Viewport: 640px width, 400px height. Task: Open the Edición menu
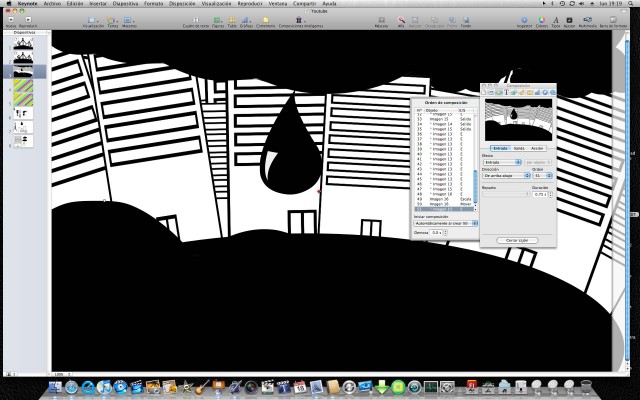(75, 3)
